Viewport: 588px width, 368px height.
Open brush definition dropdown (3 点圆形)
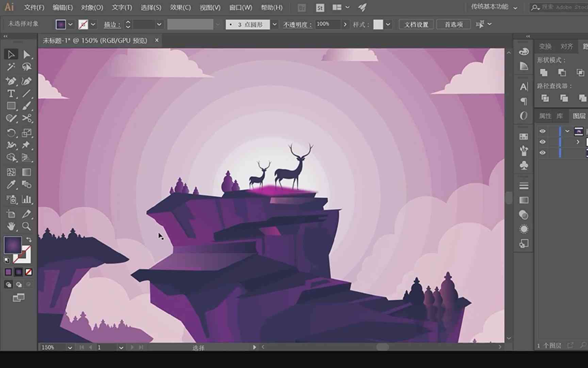275,24
